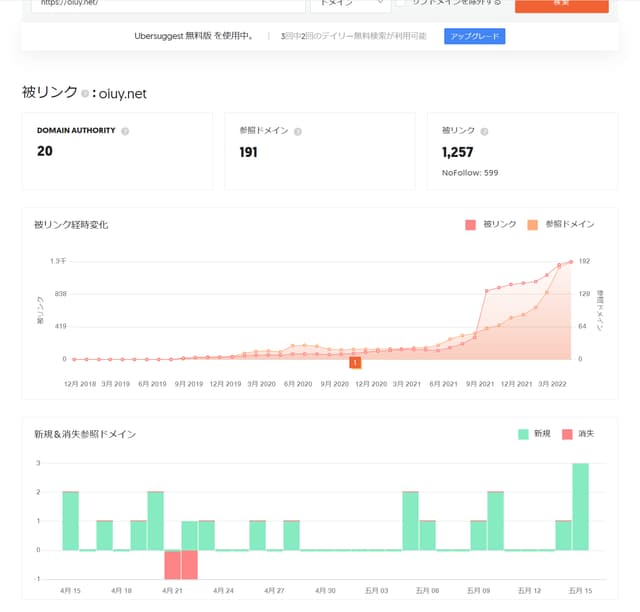Image resolution: width=640 pixels, height=612 pixels.
Task: Click the backlinks count 1,257
Action: click(x=458, y=152)
